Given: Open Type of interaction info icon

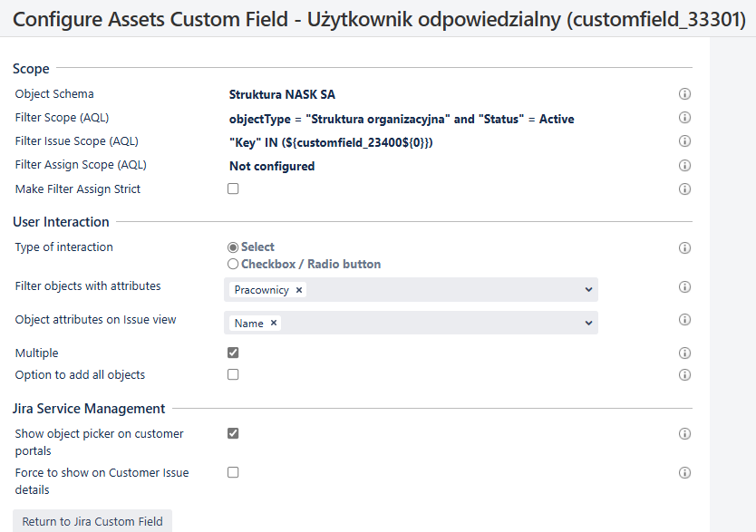Looking at the screenshot, I should tap(684, 247).
